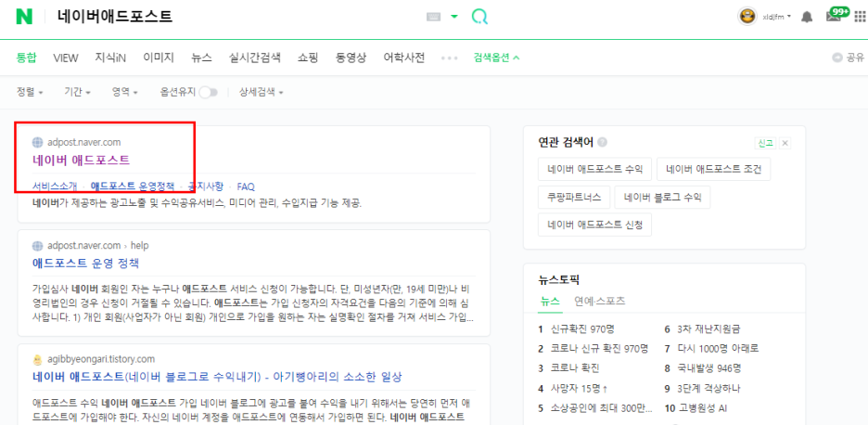Click the 신고 report button

coord(766,143)
